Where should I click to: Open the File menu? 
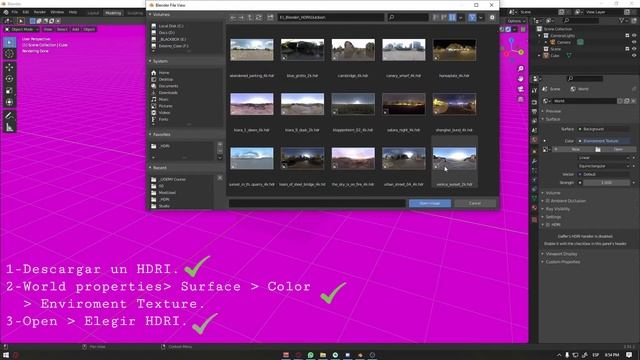(x=15, y=12)
